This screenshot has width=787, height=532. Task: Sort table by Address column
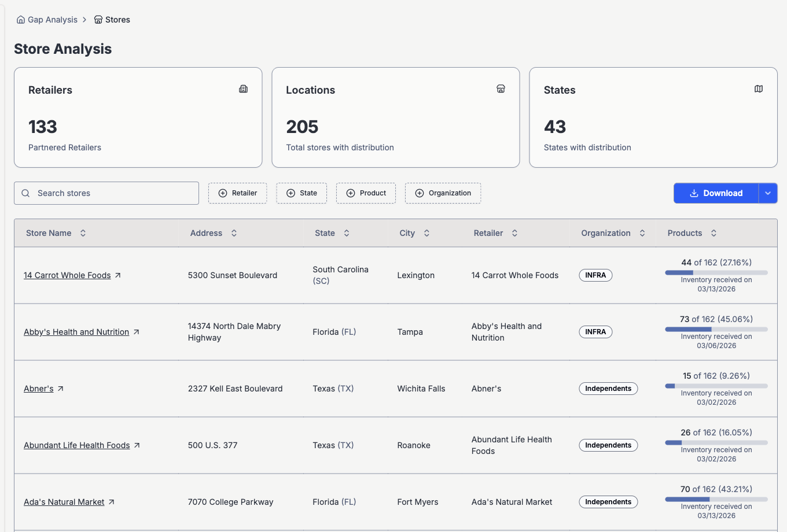pyautogui.click(x=214, y=233)
